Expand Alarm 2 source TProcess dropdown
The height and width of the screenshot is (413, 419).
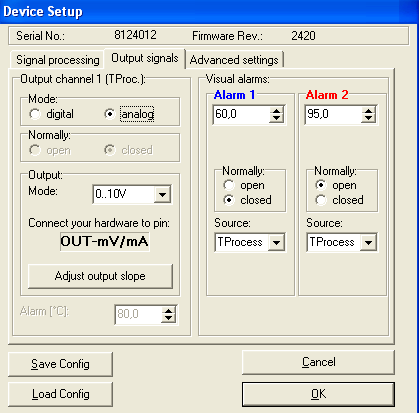click(368, 242)
